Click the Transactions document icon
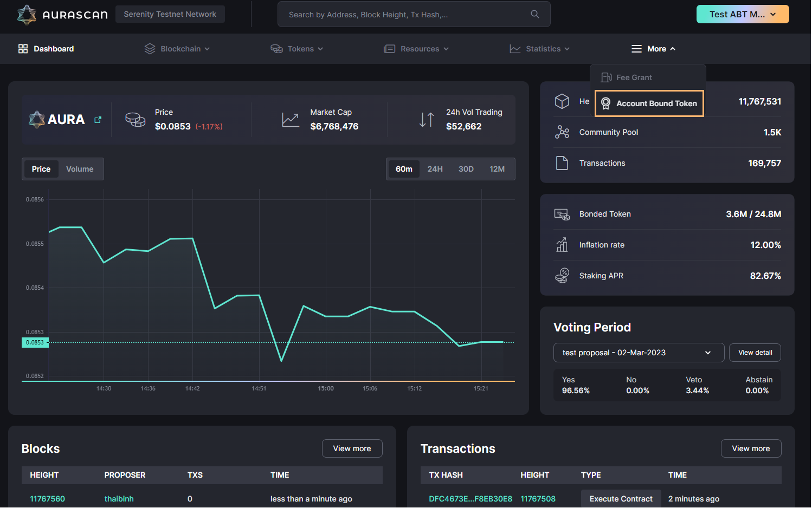The width and height of the screenshot is (812, 508). coord(562,163)
